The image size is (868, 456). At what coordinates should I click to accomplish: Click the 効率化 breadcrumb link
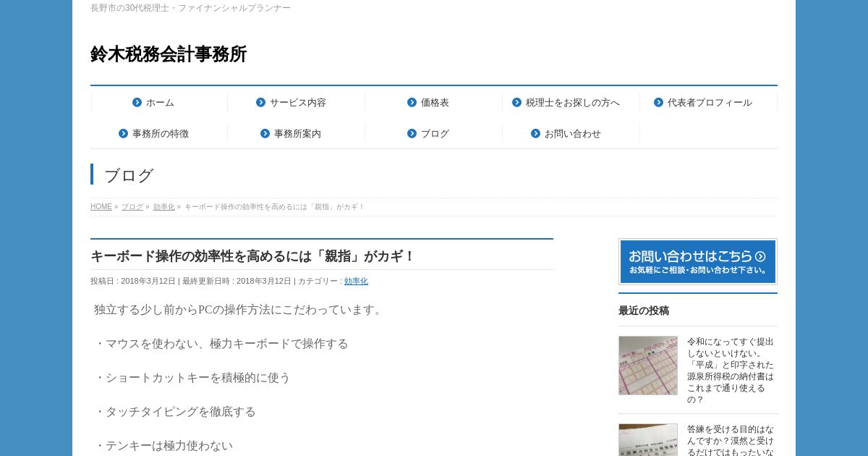coord(163,207)
